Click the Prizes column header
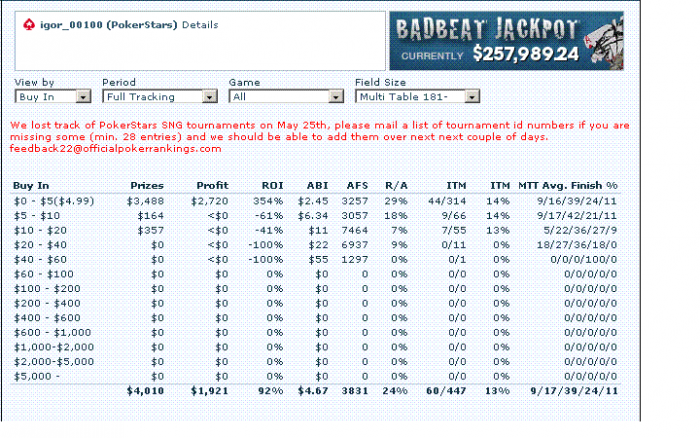 pos(147,186)
